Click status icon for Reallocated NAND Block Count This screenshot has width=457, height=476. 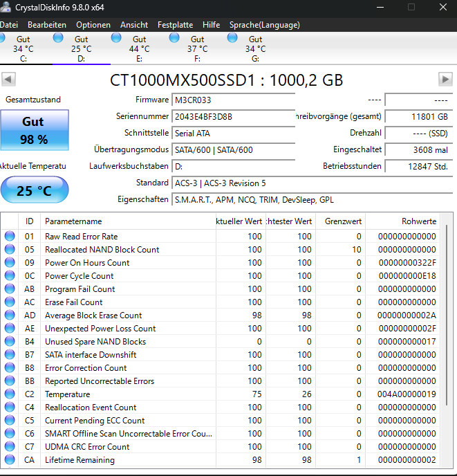(10, 249)
